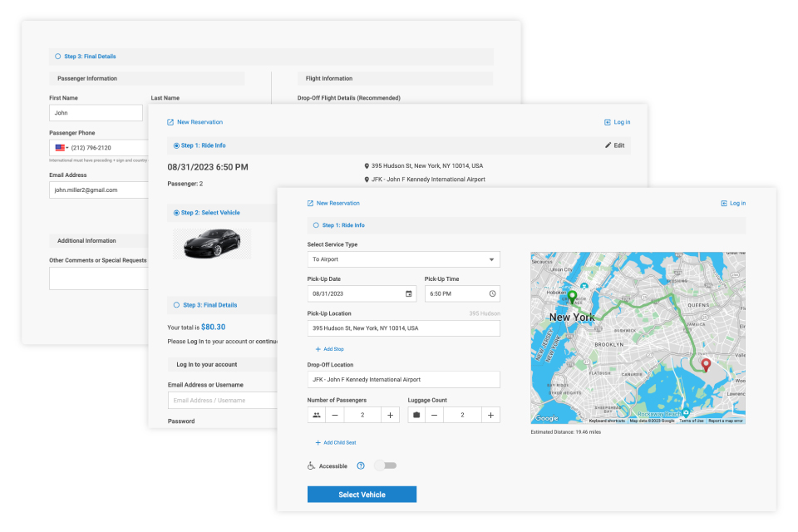Click the black car vehicle thumbnail
The image size is (798, 532).
(x=211, y=242)
